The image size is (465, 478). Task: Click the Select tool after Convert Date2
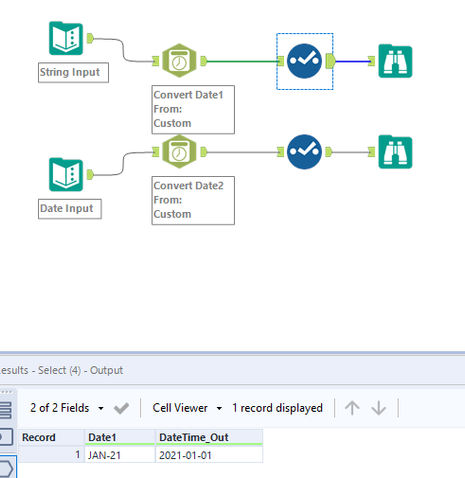click(x=304, y=152)
